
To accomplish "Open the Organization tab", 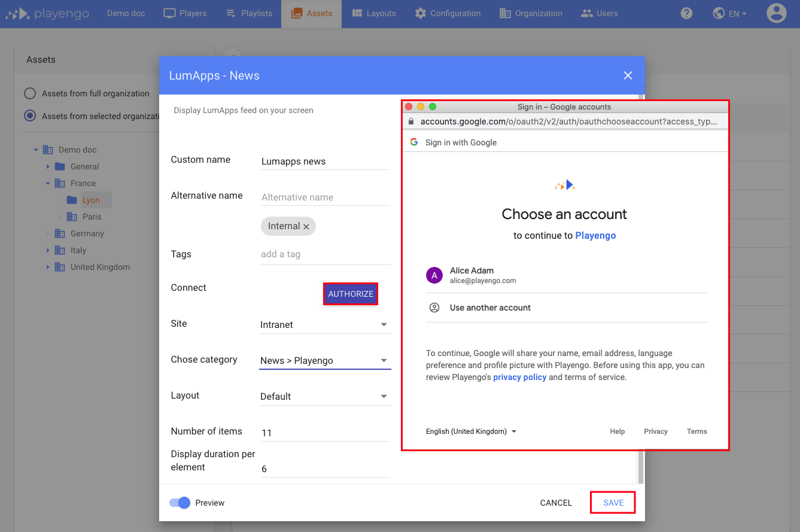I will [x=531, y=13].
